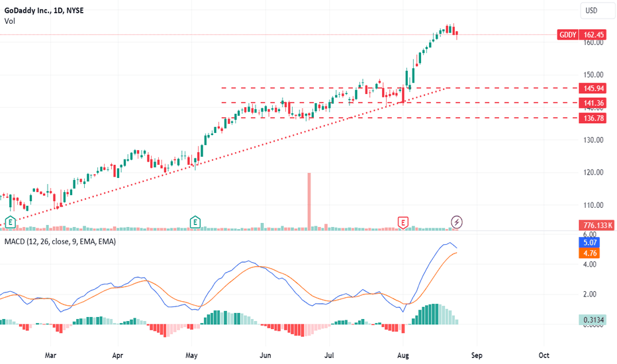Click the Jul label on time axis
The height and width of the screenshot is (364, 617).
329,355
